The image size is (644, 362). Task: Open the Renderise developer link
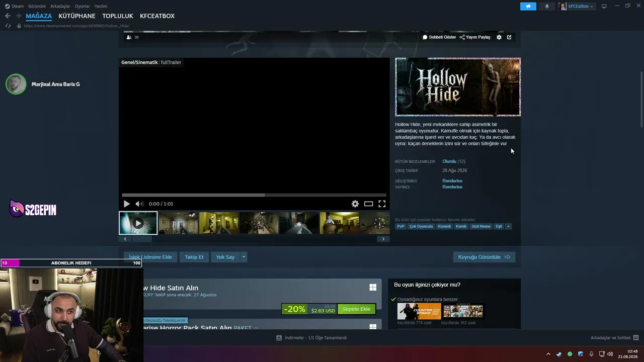point(452,181)
